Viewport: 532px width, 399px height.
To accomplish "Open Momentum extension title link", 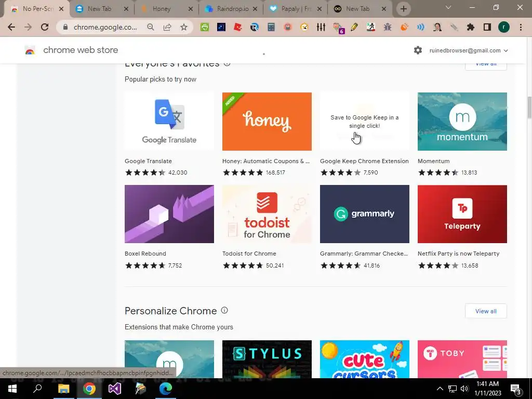I will (434, 161).
